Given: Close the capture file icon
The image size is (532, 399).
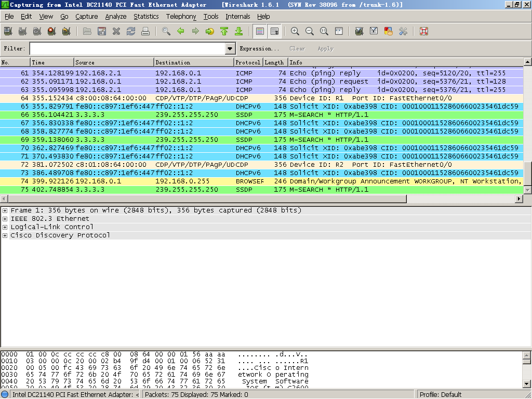Looking at the screenshot, I should [x=116, y=31].
